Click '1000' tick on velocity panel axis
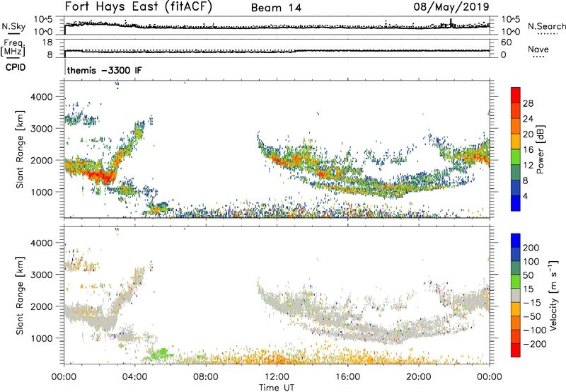 [x=41, y=338]
